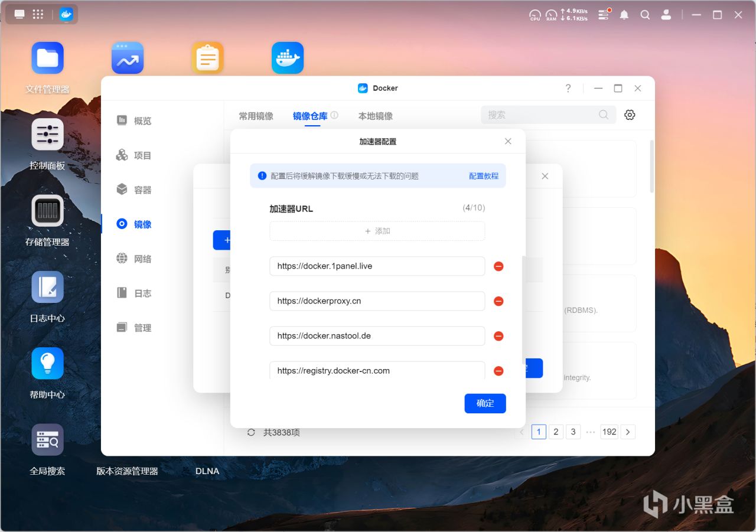
Task: Edit the https://dockerproxy.cn URL field
Action: click(x=377, y=301)
